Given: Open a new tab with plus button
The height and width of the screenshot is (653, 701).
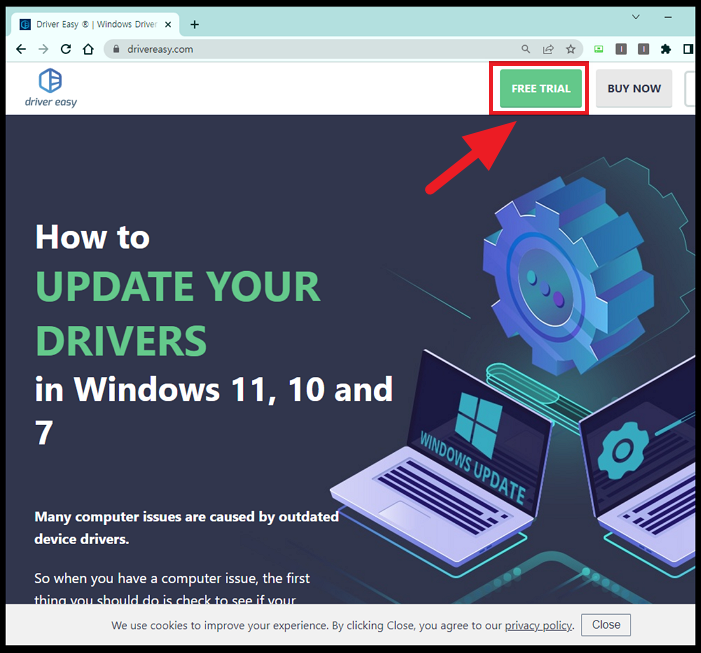Looking at the screenshot, I should coord(194,25).
